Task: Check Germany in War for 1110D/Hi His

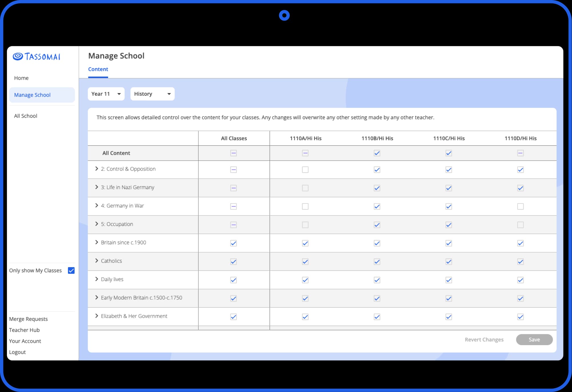Action: pyautogui.click(x=520, y=206)
